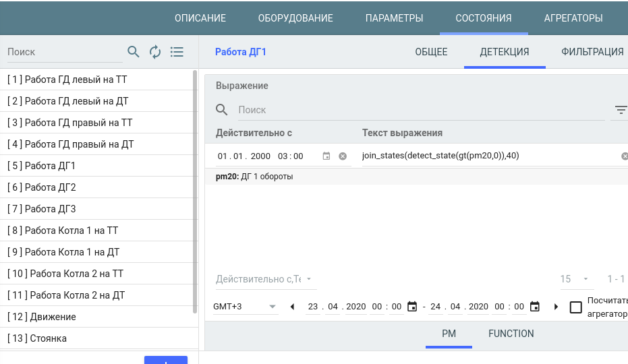Click the refresh list icon
Viewport: 628px width, 364px height.
155,52
